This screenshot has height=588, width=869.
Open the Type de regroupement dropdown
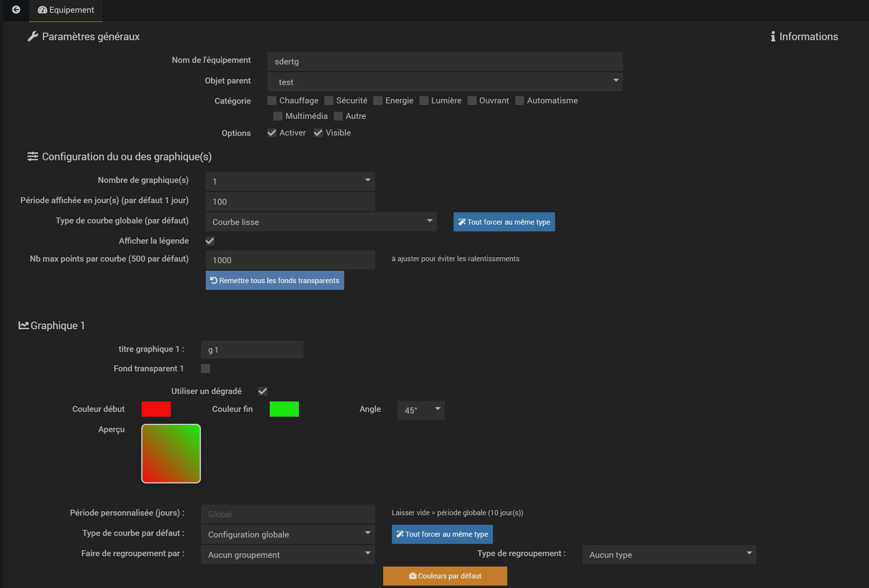(x=669, y=555)
